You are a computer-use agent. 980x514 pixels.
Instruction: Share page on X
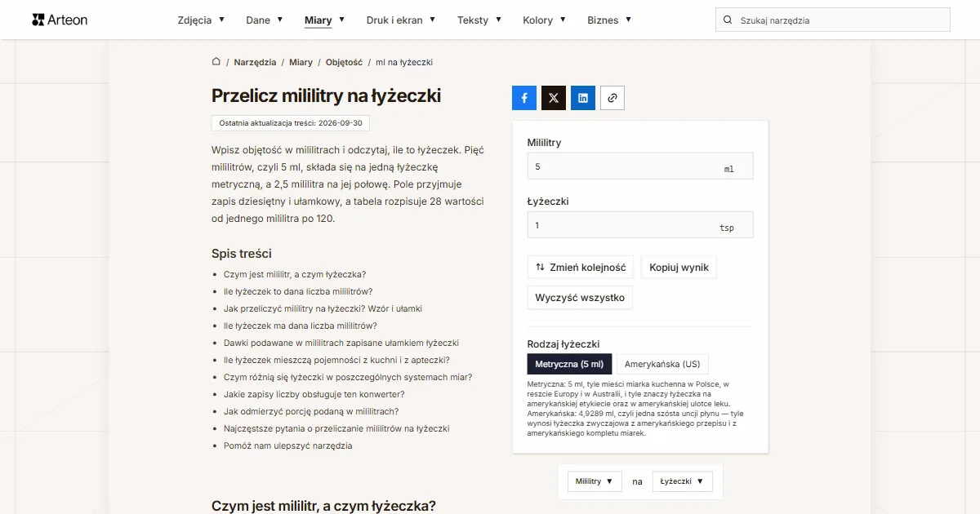click(554, 98)
